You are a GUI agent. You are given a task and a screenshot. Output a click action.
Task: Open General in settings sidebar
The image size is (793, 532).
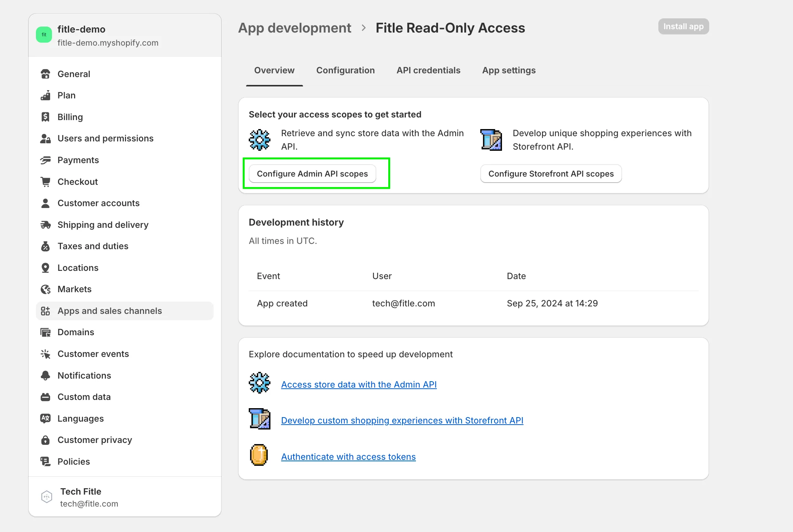125,74
